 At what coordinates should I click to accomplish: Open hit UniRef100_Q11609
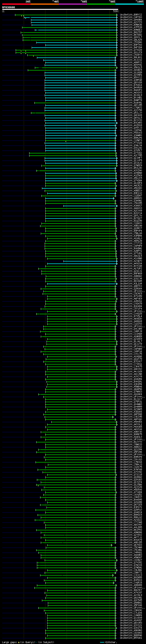point(131,72)
